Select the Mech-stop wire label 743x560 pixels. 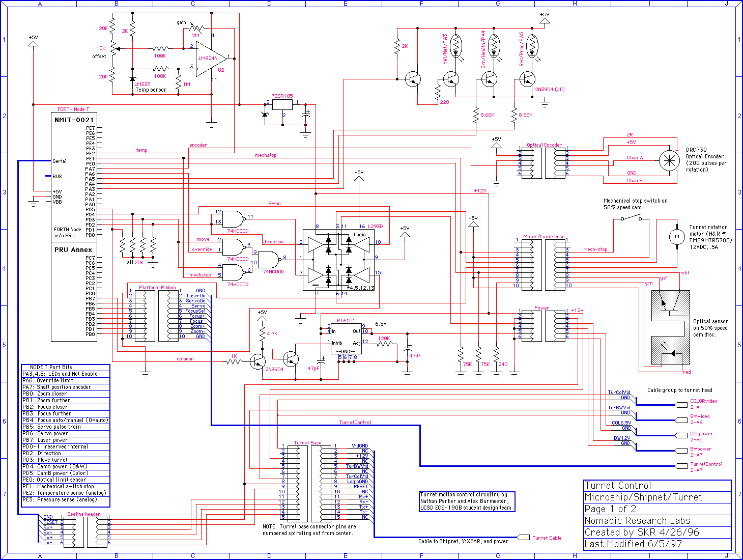coord(595,249)
